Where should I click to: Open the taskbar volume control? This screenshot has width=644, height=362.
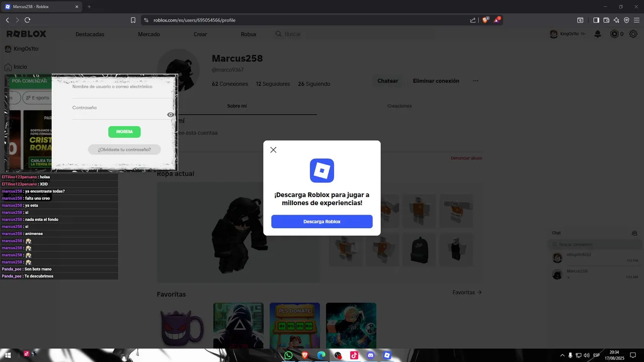coord(586,355)
